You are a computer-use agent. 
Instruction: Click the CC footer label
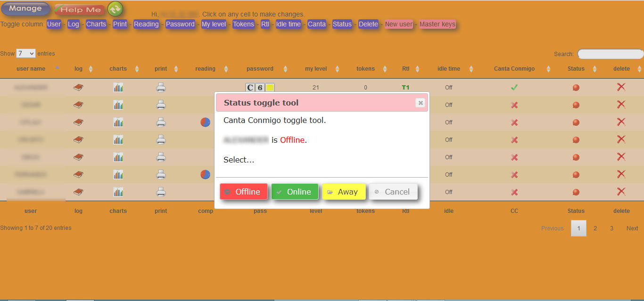point(514,211)
